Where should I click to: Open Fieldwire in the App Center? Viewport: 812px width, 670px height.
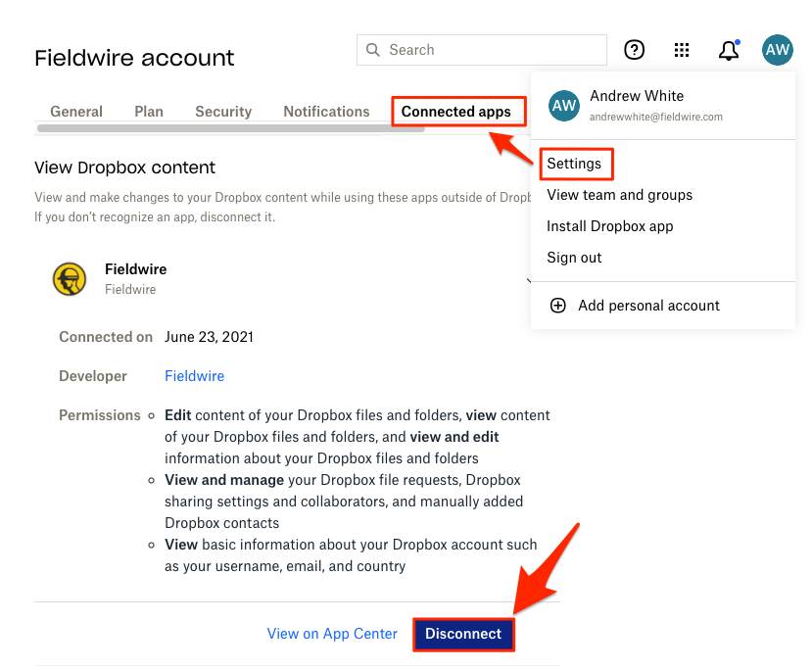tap(332, 634)
